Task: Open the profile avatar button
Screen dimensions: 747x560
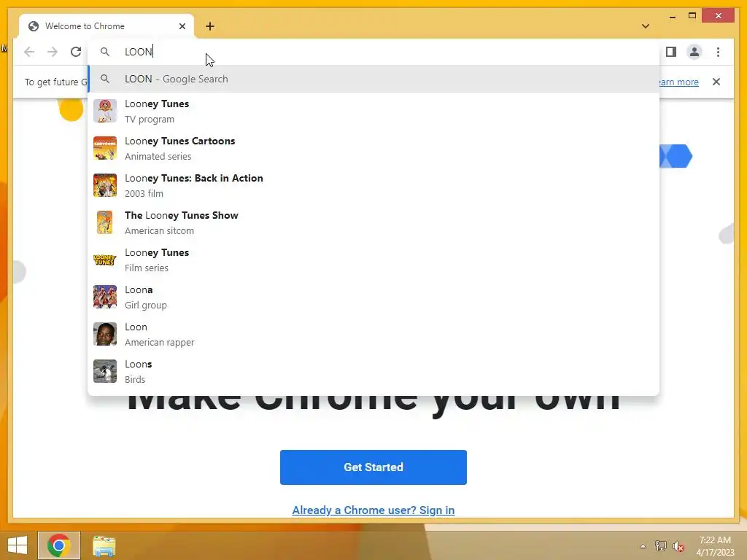Action: point(694,52)
